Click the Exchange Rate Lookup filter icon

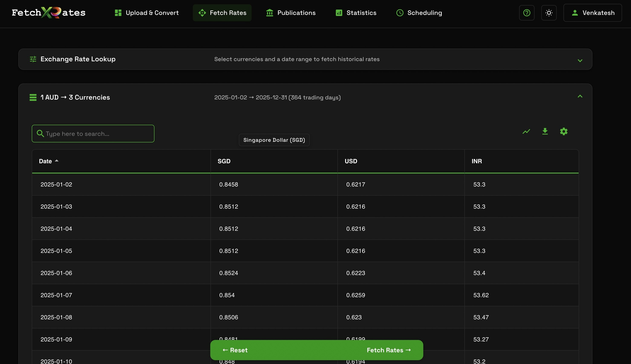point(33,59)
